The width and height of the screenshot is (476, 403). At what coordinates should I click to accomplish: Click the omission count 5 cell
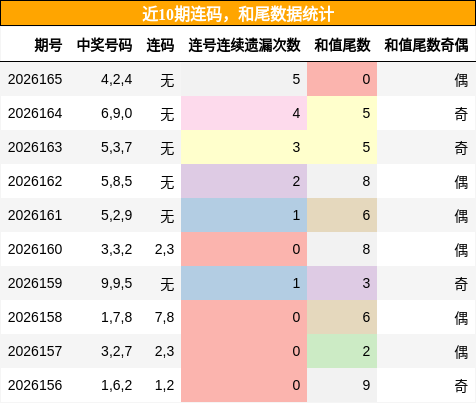click(x=244, y=79)
